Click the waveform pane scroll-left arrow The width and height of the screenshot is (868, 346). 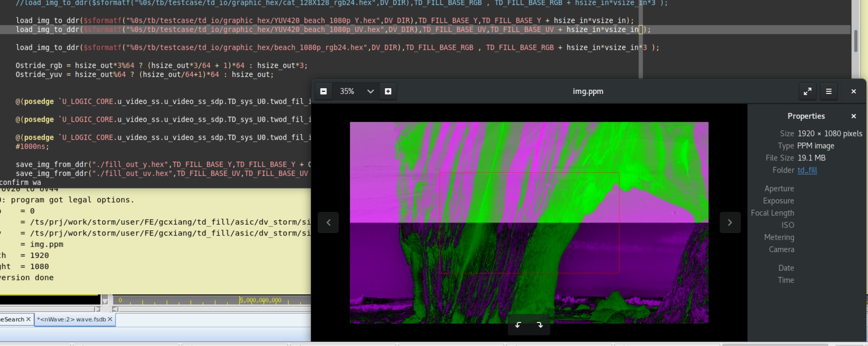click(x=115, y=309)
